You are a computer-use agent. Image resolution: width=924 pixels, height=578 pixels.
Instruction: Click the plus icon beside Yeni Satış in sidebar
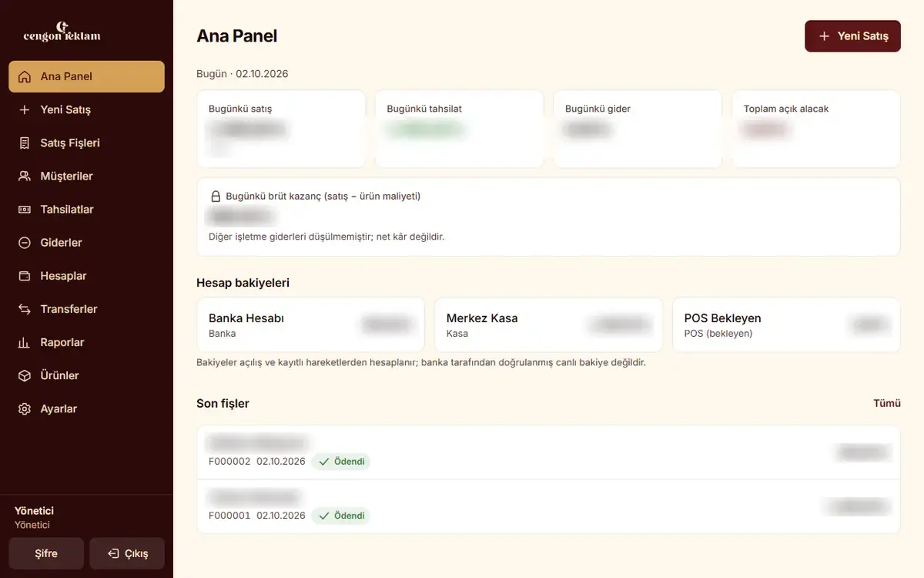[x=25, y=110]
